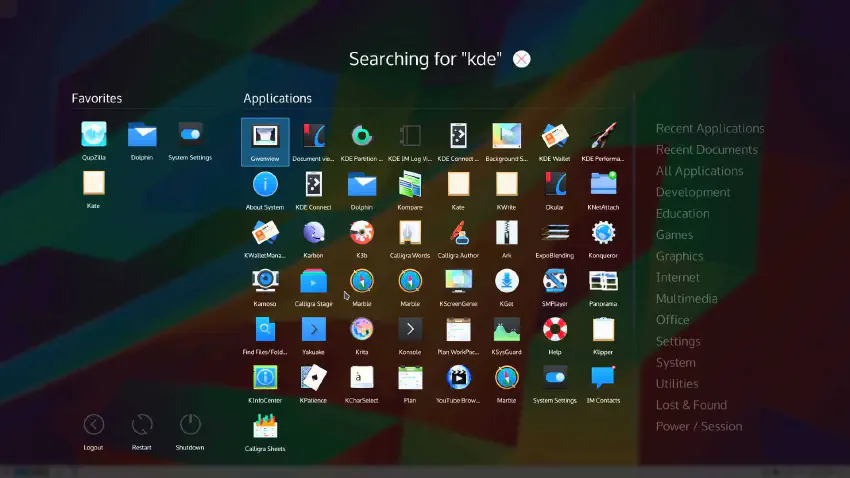Launch ExpoBlending tool

coord(555,238)
